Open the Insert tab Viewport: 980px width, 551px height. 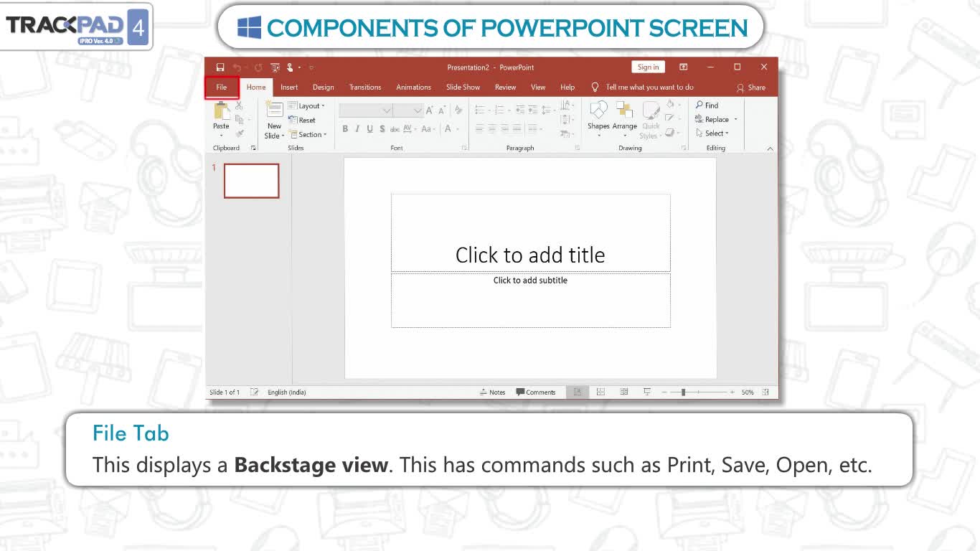289,88
